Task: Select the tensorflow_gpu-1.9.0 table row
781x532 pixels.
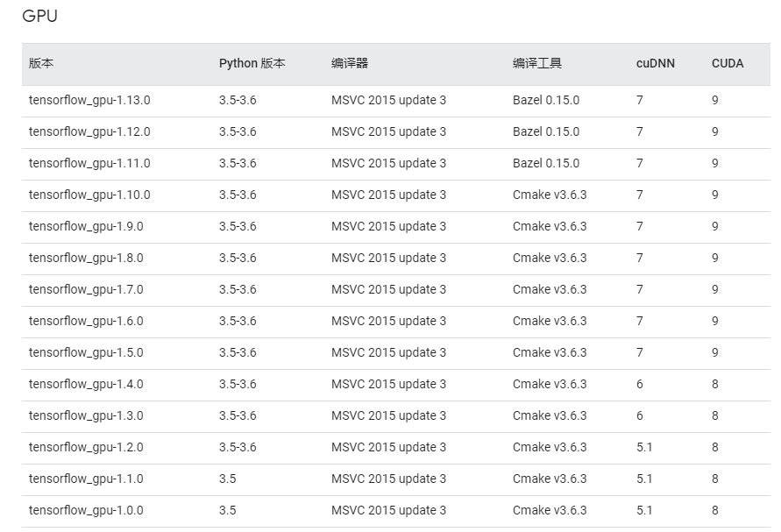Action: (390, 226)
